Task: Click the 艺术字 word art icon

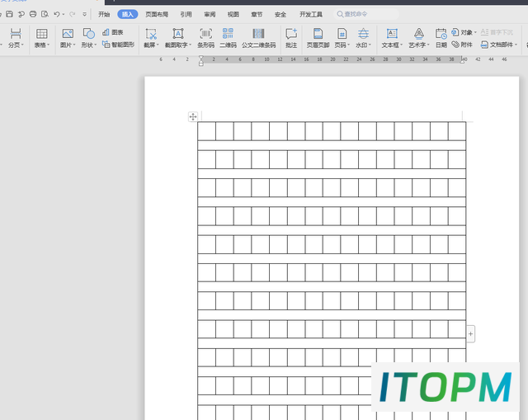Action: click(x=418, y=34)
